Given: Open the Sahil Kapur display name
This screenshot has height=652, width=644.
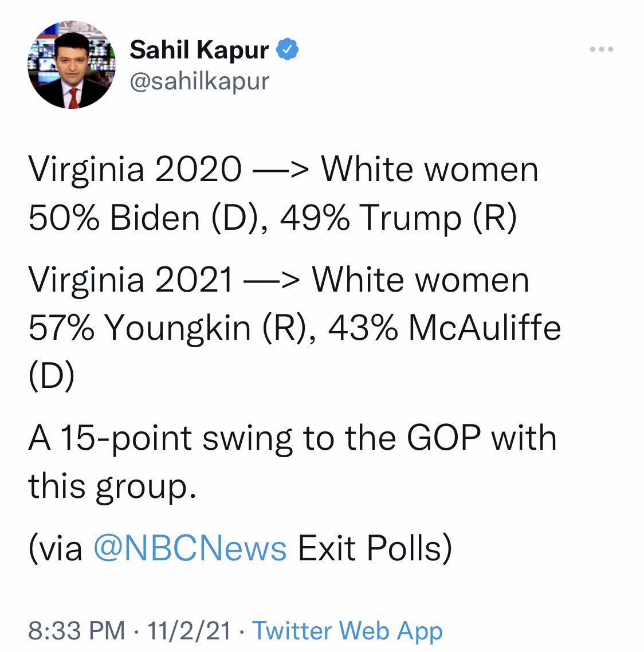Looking at the screenshot, I should click(199, 50).
